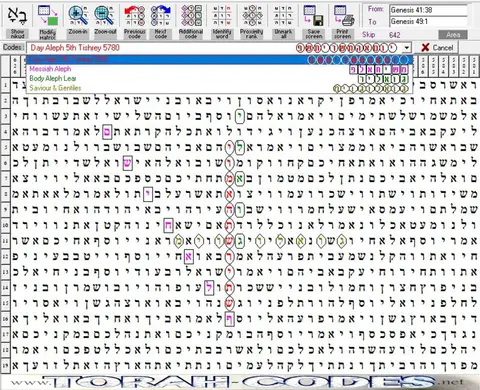Click the row 16 number header
This screenshot has width=480, height=390.
(x=5, y=319)
